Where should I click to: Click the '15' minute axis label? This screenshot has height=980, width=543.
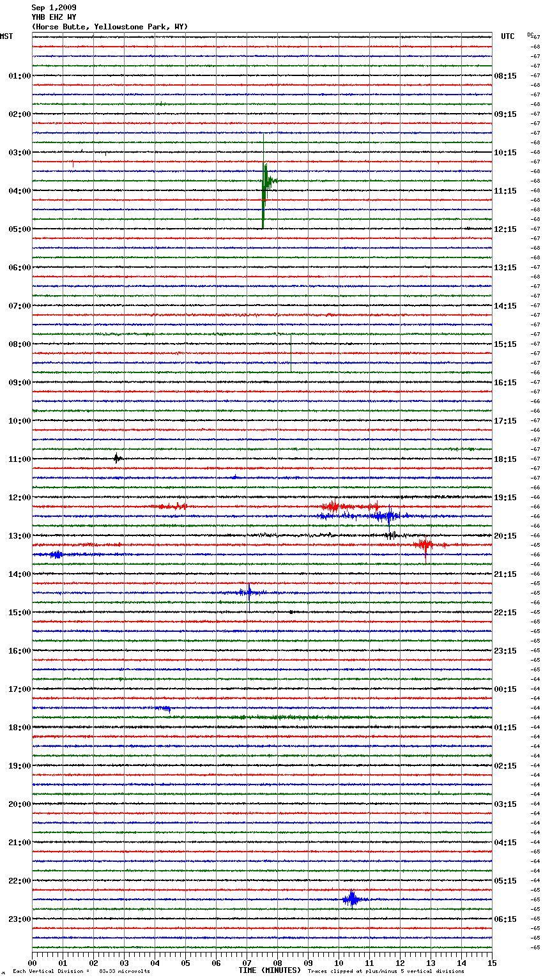[492, 963]
